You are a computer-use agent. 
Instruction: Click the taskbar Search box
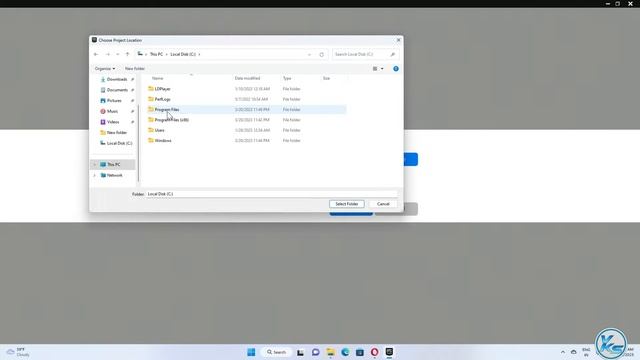coord(277,352)
